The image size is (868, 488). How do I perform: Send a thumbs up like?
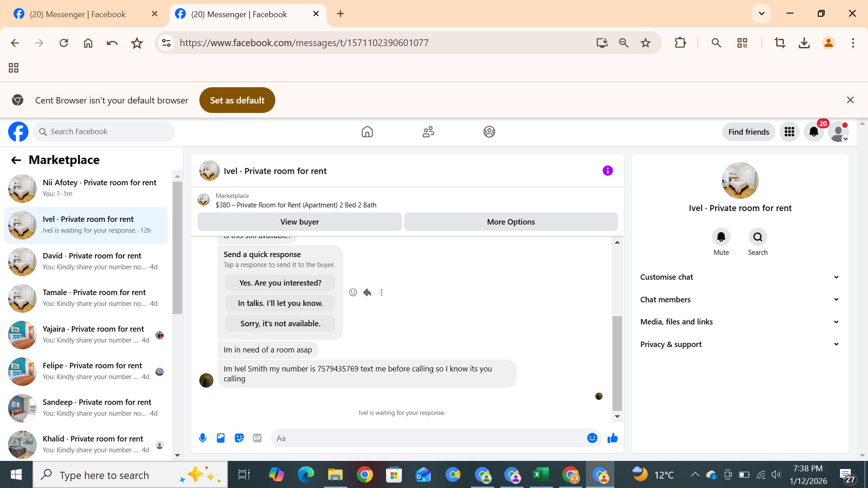pos(613,438)
